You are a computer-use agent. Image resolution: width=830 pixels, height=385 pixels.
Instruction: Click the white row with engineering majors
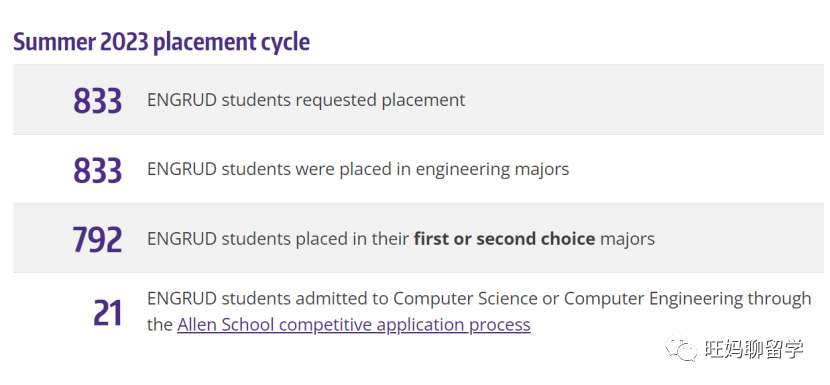(421, 169)
